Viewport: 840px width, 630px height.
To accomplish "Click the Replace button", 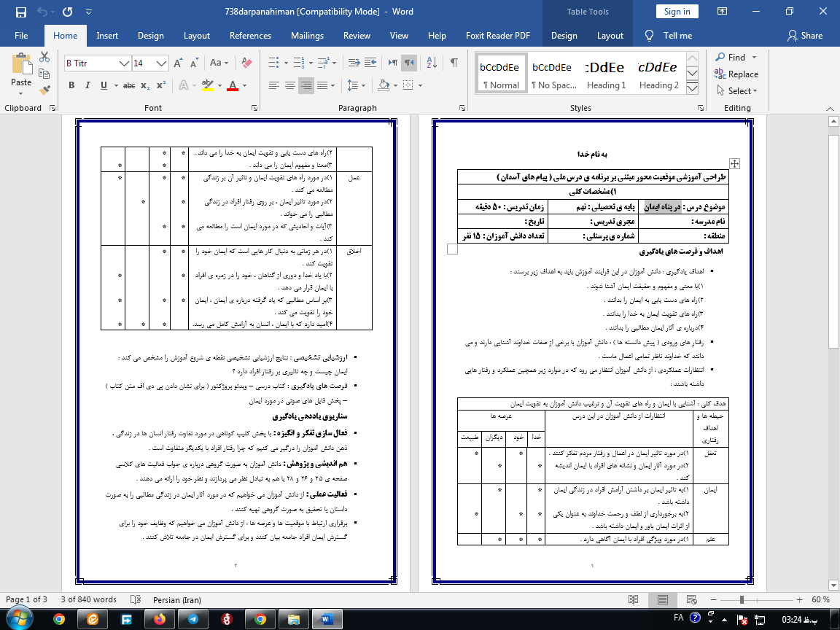I will point(736,74).
